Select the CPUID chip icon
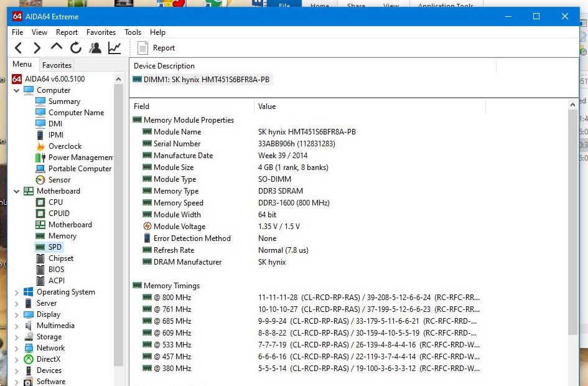Screen dimensions: 588x386 click(x=40, y=214)
